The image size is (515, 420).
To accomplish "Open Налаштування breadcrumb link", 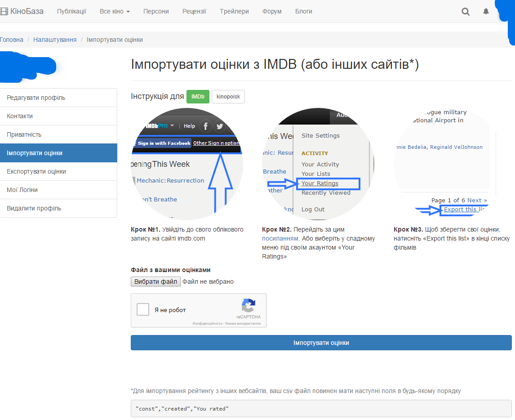I will 55,40.
